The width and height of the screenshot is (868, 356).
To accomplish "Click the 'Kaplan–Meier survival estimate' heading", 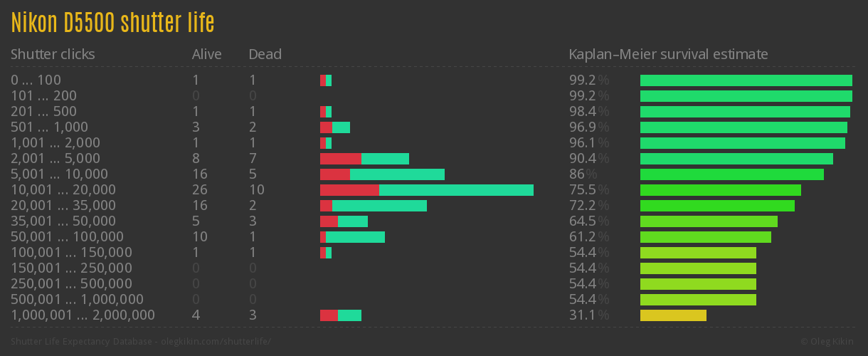I will tap(668, 54).
